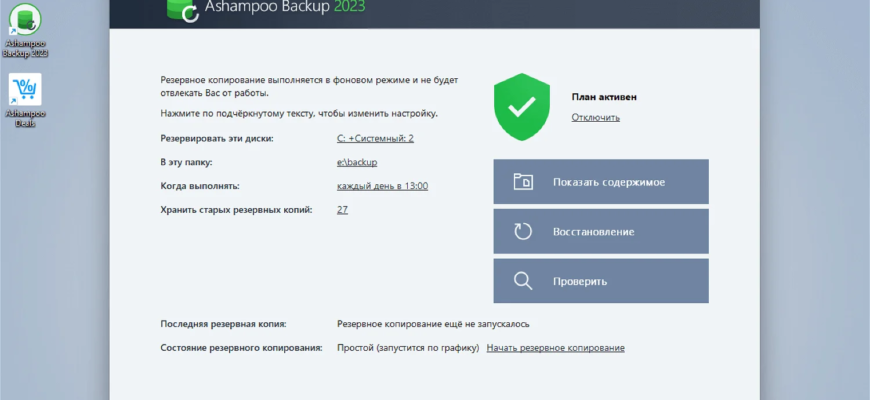Open Ashampoo Backup 2023 desktop shortcut

click(25, 30)
